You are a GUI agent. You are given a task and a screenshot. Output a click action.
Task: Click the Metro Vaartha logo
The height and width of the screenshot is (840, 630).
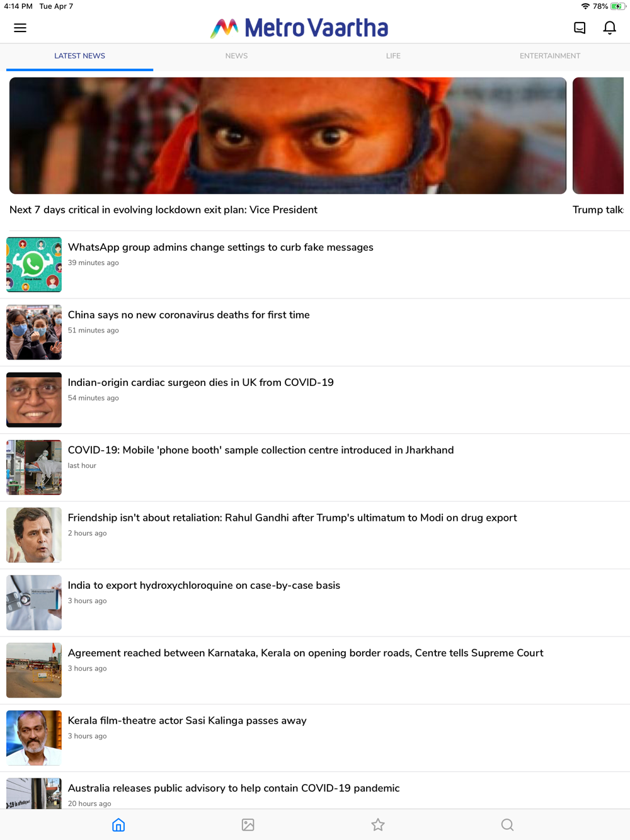click(299, 28)
